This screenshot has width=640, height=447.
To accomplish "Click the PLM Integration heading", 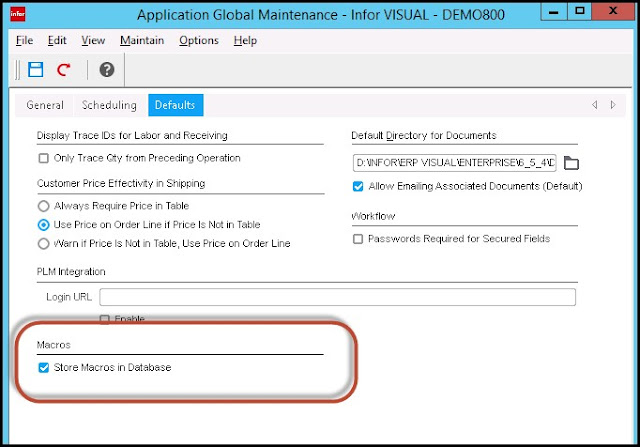I will coord(71,271).
